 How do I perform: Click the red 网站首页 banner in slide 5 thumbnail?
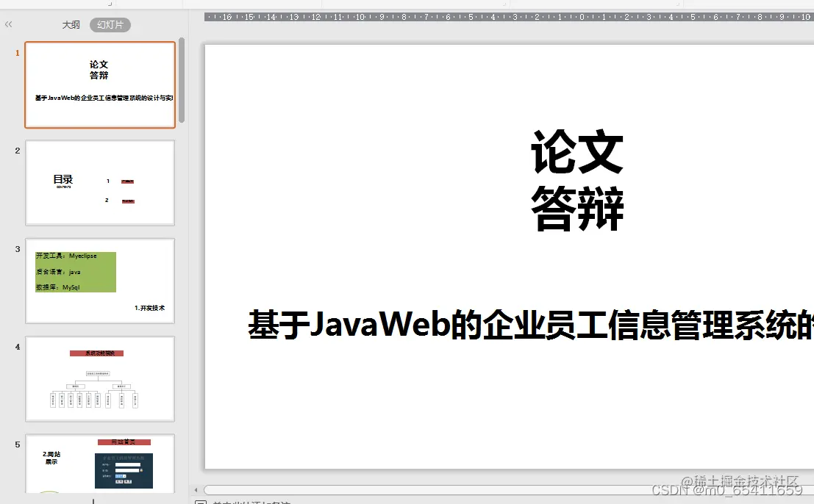124,442
